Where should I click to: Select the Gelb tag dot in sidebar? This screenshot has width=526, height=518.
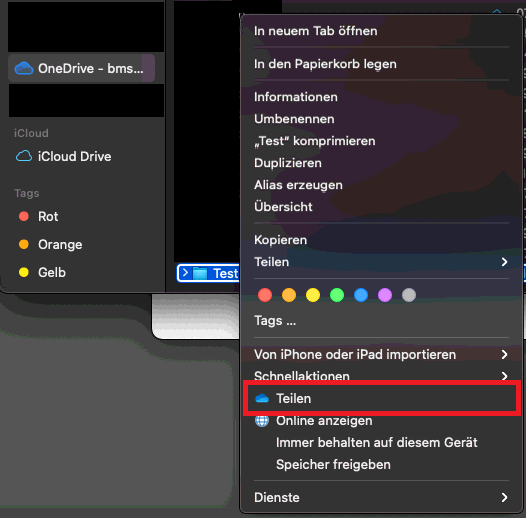pyautogui.click(x=24, y=272)
